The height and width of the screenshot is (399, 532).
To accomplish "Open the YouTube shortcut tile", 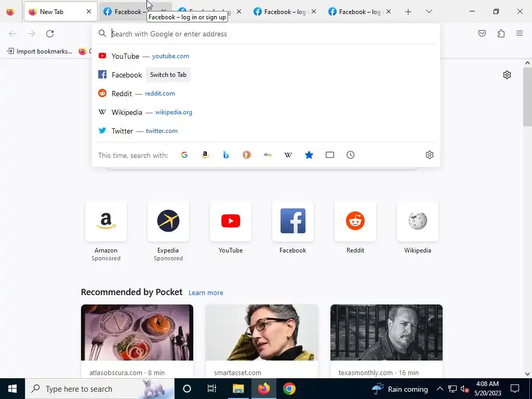I will click(231, 221).
